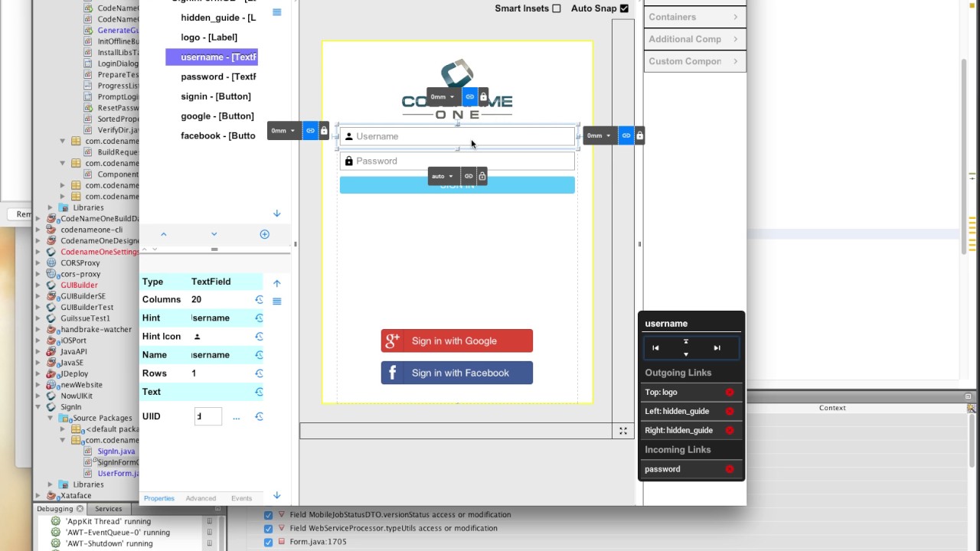This screenshot has height=551, width=980.
Task: Toggle the lock on the bottom auto inset
Action: (x=482, y=176)
